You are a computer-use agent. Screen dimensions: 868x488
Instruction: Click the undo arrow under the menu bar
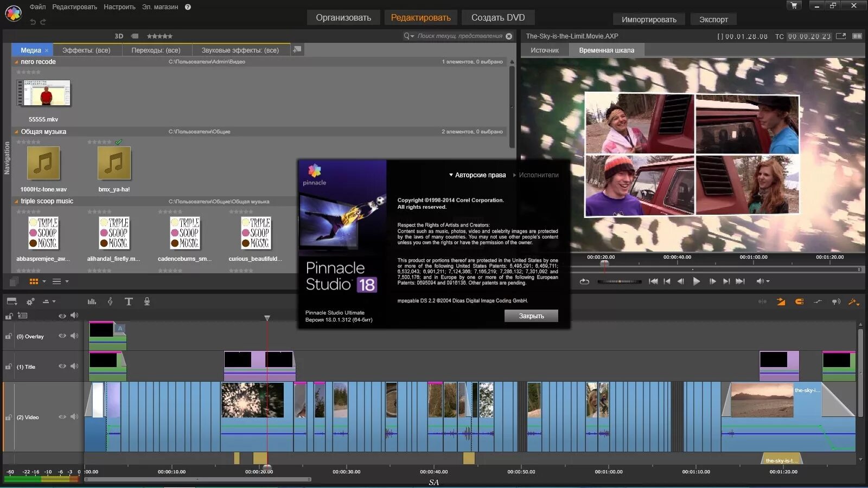click(x=33, y=22)
